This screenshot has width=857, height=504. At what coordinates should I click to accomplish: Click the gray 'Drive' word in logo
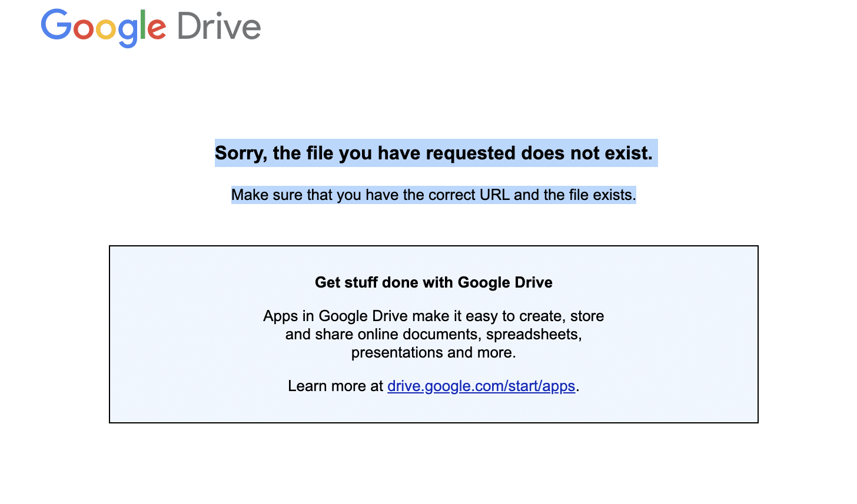coord(219,27)
